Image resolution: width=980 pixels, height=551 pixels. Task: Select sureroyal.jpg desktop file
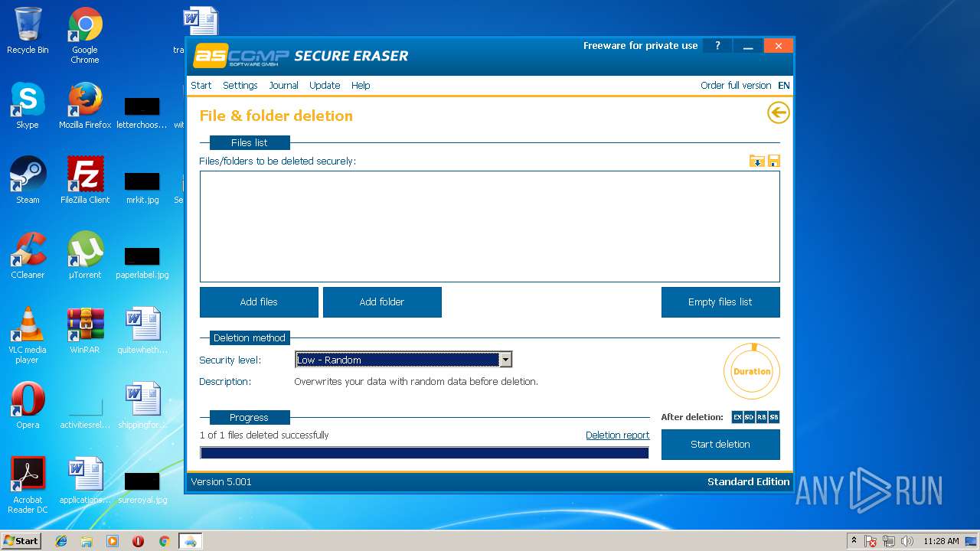[x=142, y=487]
